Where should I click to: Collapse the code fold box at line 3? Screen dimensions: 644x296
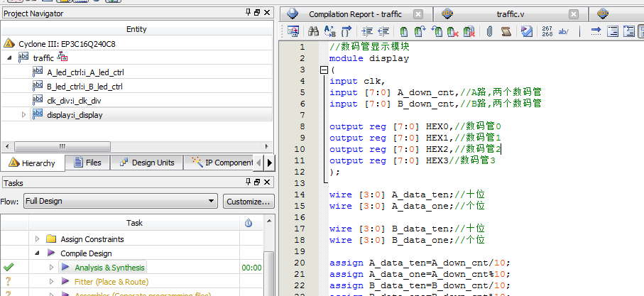(324, 70)
